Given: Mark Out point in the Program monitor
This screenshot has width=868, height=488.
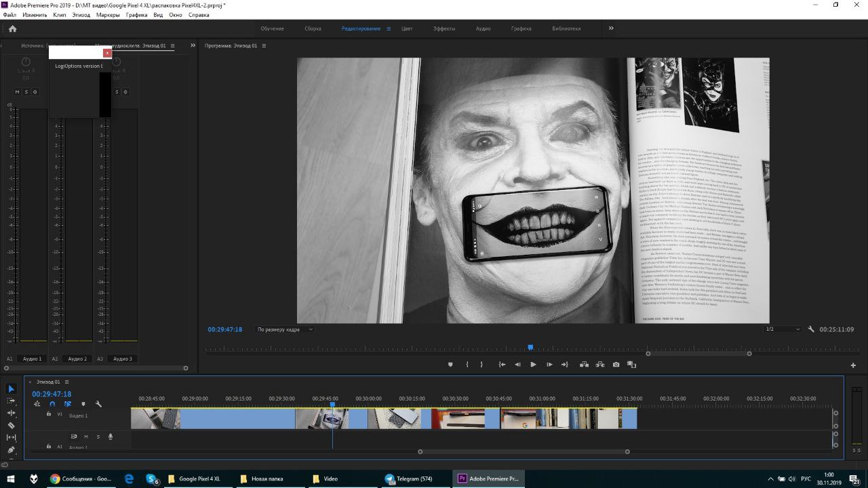Looking at the screenshot, I should point(481,365).
